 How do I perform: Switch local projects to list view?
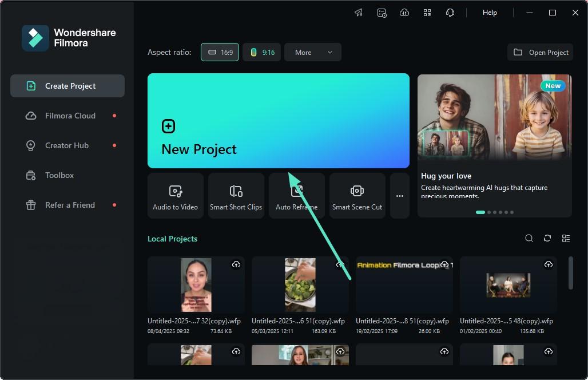[566, 238]
